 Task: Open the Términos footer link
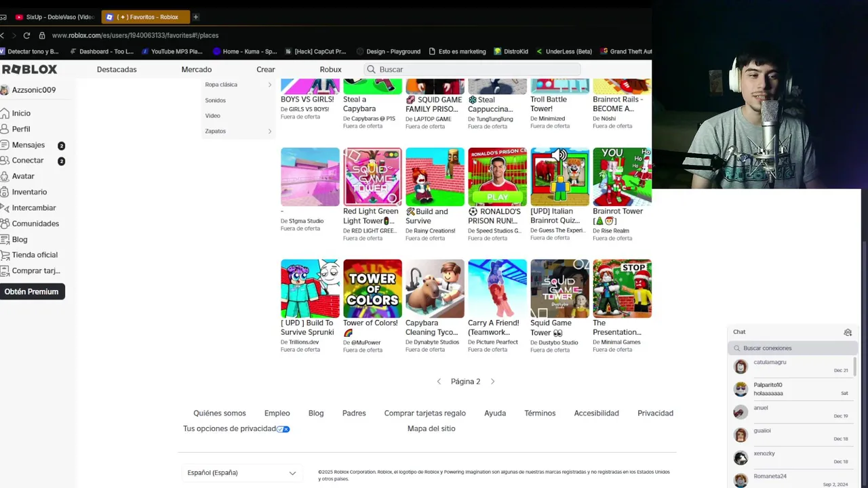click(x=540, y=413)
